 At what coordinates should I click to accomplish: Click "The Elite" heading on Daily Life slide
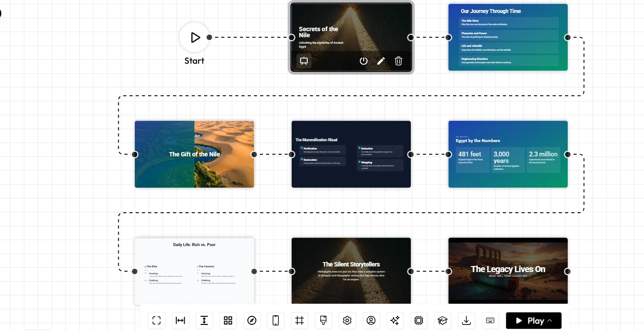tap(152, 267)
